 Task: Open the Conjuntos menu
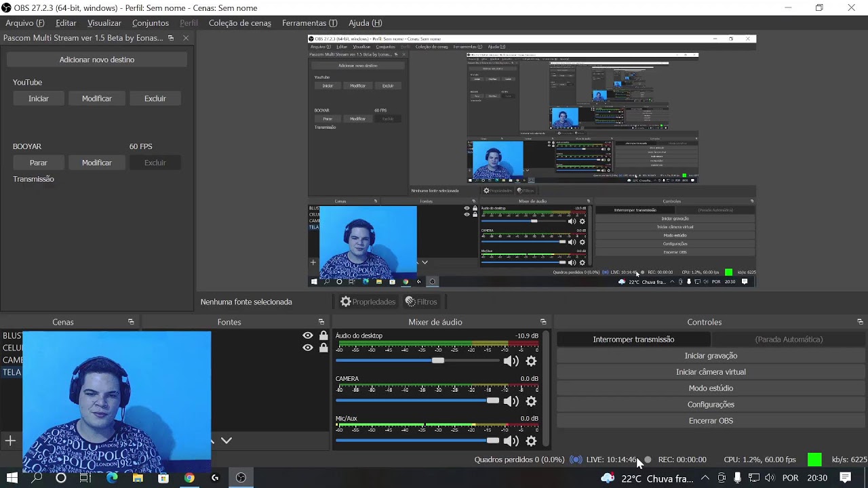pyautogui.click(x=151, y=23)
